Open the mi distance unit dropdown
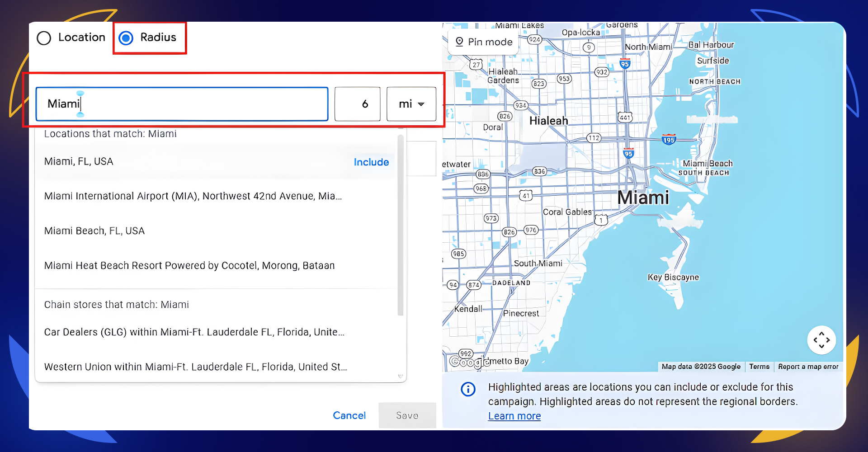Viewport: 868px width, 452px height. tap(410, 104)
